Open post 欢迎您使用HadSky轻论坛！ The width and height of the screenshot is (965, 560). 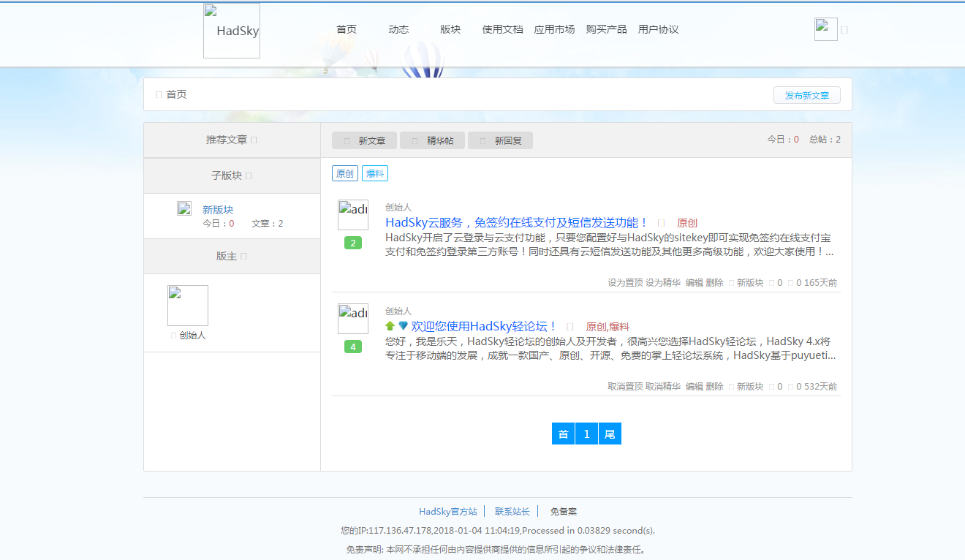click(485, 326)
